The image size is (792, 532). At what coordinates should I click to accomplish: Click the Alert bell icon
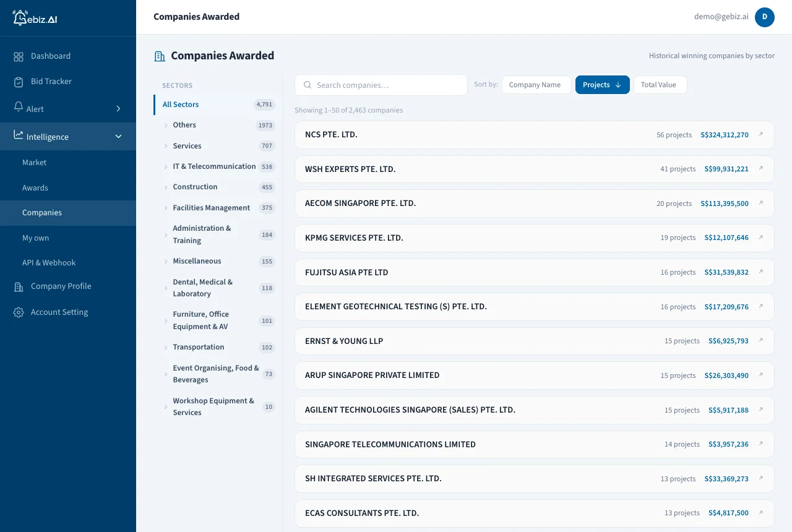click(x=19, y=107)
